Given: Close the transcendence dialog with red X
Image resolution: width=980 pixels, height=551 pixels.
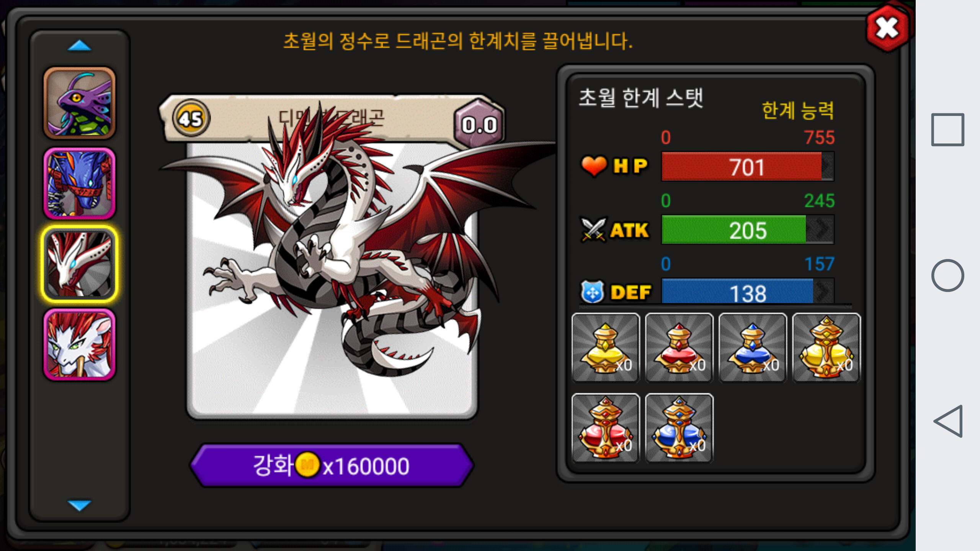Looking at the screenshot, I should pyautogui.click(x=887, y=28).
